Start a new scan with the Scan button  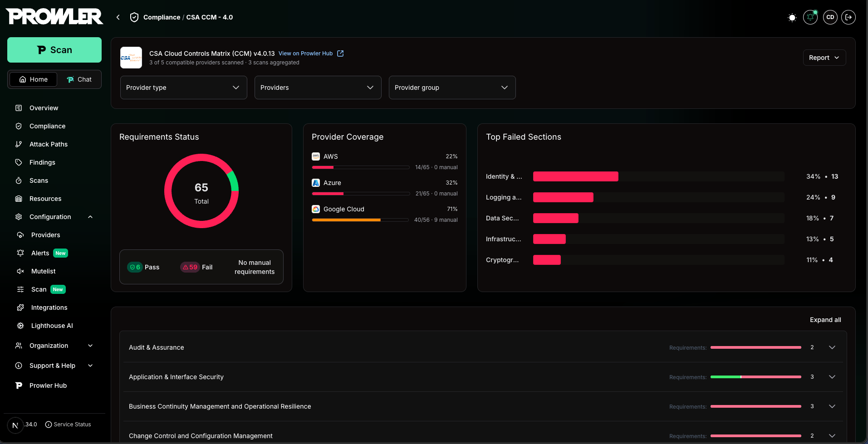54,50
